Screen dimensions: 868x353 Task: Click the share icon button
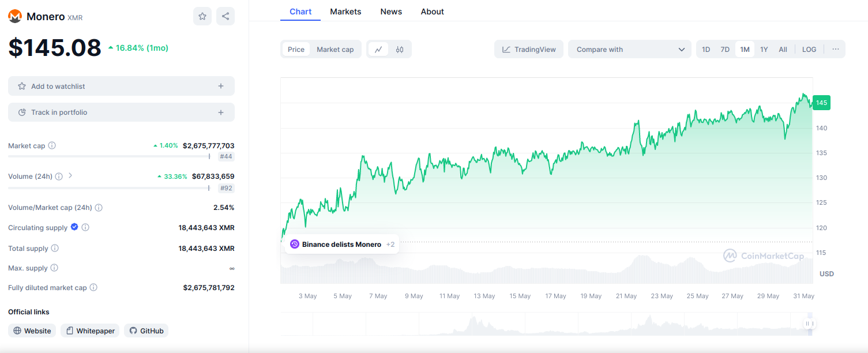226,16
